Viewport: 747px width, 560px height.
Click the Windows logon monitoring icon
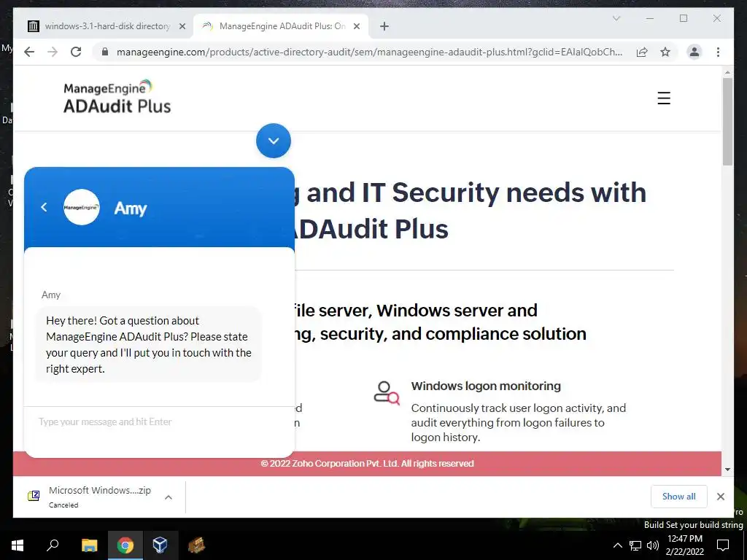387,393
